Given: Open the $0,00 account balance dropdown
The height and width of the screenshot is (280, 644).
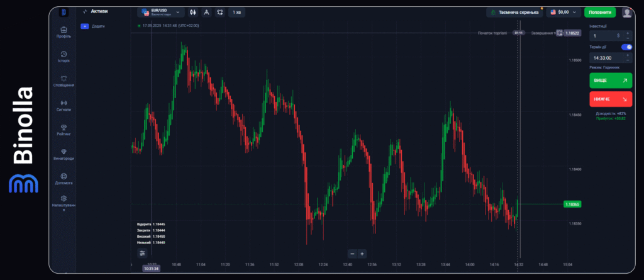Looking at the screenshot, I should 563,12.
